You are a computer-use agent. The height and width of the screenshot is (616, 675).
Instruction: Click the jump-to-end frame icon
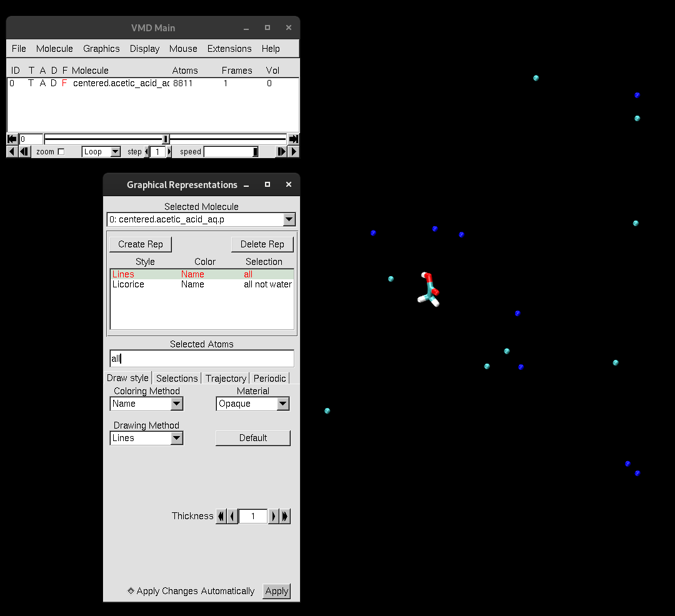pyautogui.click(x=293, y=139)
